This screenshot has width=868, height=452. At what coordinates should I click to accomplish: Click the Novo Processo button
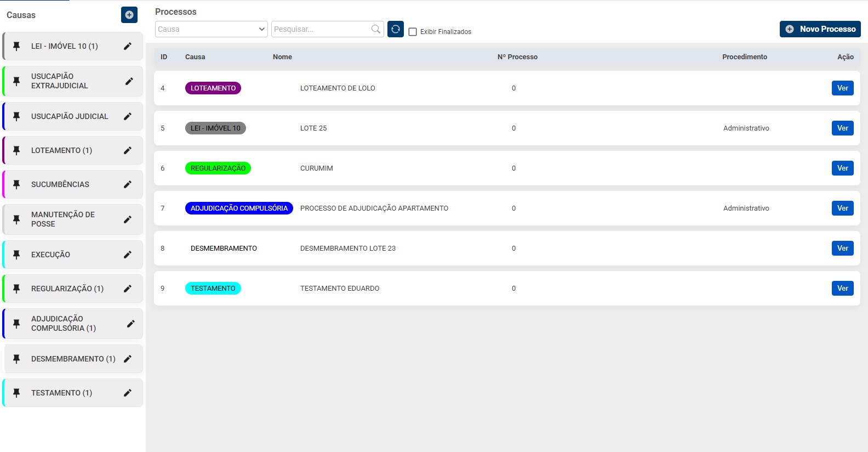click(x=820, y=29)
